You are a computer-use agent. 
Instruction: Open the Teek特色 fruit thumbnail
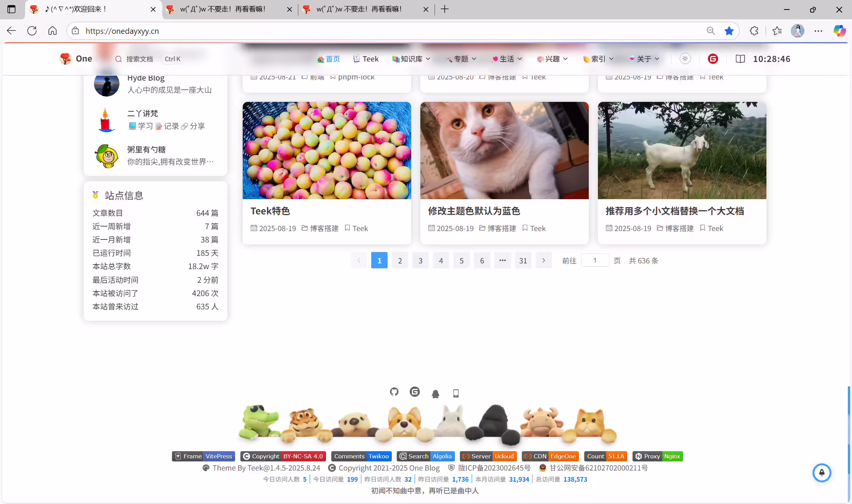tap(327, 151)
